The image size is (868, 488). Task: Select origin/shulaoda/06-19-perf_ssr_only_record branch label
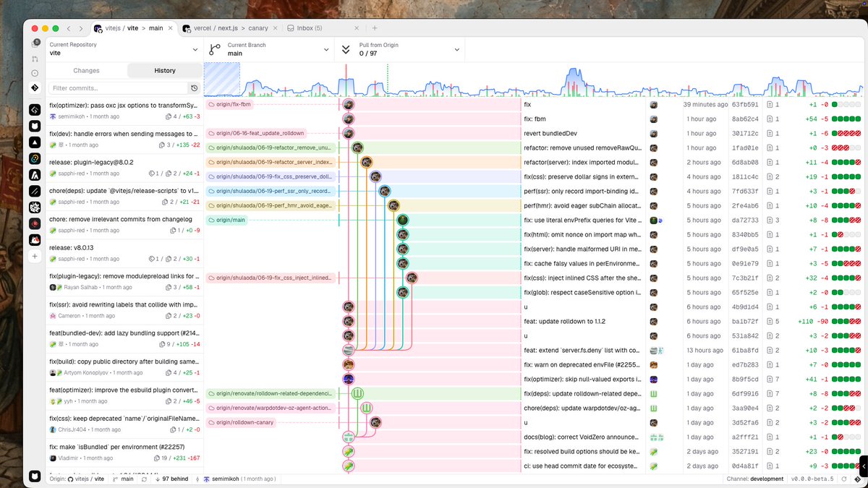[270, 191]
